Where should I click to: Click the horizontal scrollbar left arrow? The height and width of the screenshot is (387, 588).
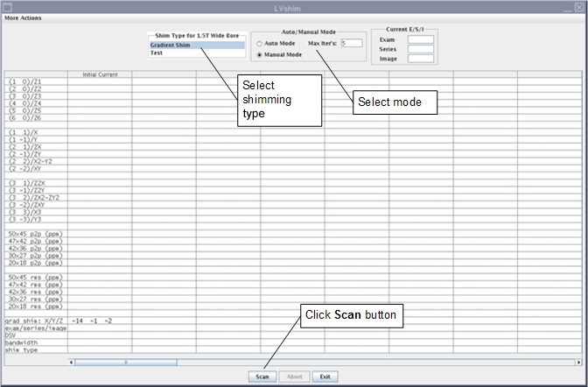tap(71, 361)
